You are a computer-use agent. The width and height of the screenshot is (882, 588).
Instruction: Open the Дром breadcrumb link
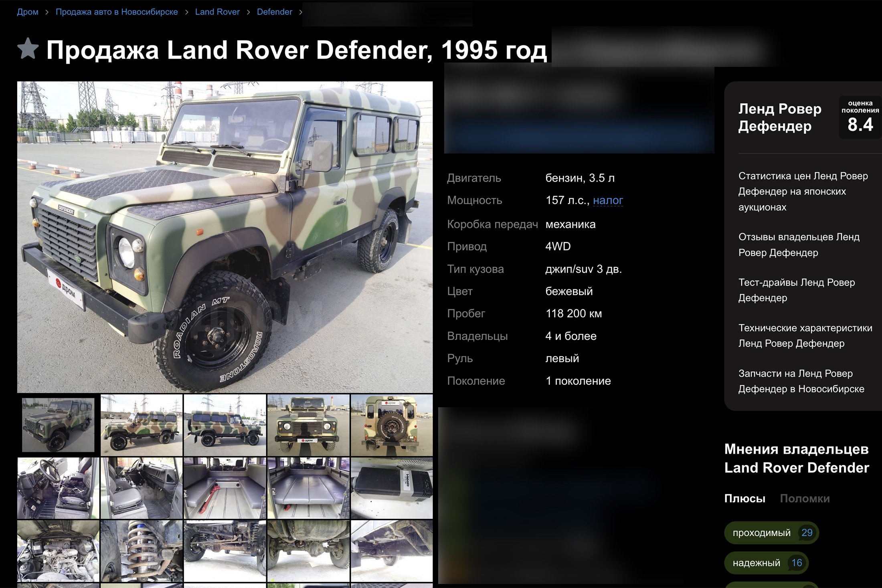coord(28,12)
